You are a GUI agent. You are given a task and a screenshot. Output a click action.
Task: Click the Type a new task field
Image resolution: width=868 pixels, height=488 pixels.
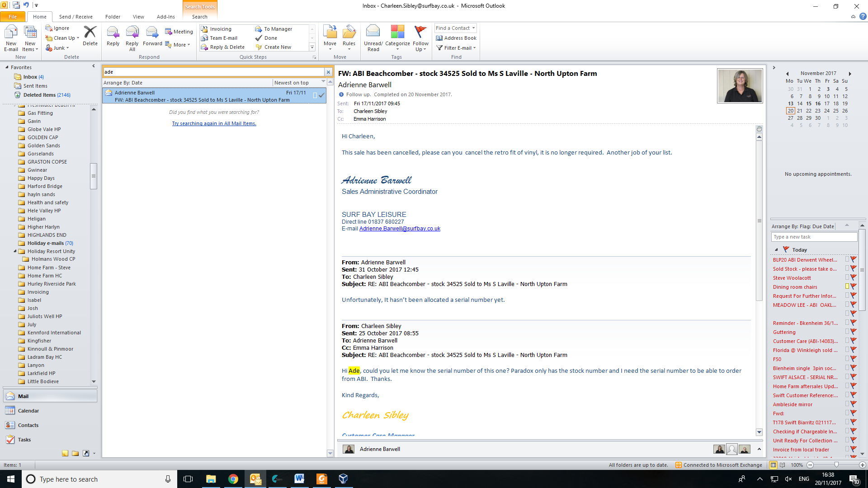tap(813, 237)
